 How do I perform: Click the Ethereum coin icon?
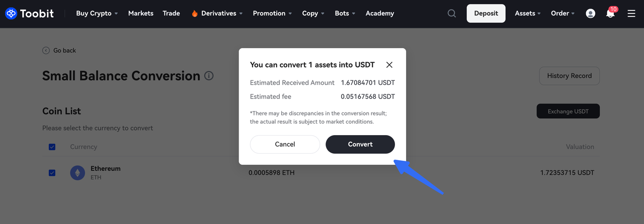[77, 173]
